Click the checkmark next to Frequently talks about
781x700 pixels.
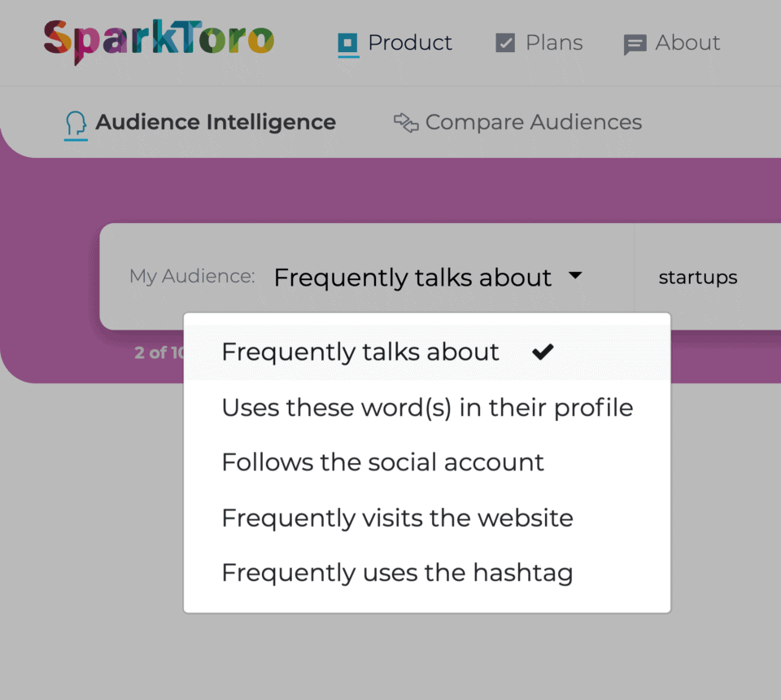pos(543,352)
